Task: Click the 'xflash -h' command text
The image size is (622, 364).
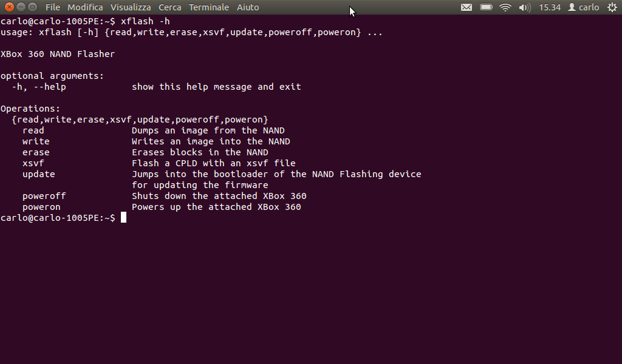Action: [x=145, y=21]
